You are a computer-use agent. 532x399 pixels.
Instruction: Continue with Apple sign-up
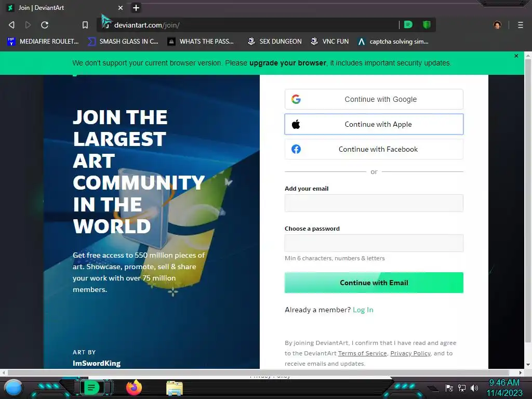coord(374,124)
